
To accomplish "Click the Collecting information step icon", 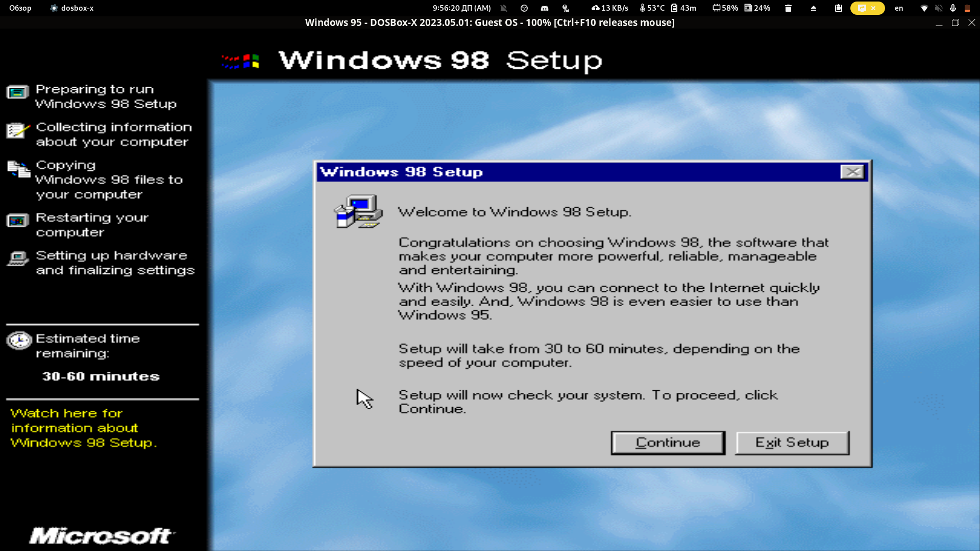I will coord(18,130).
